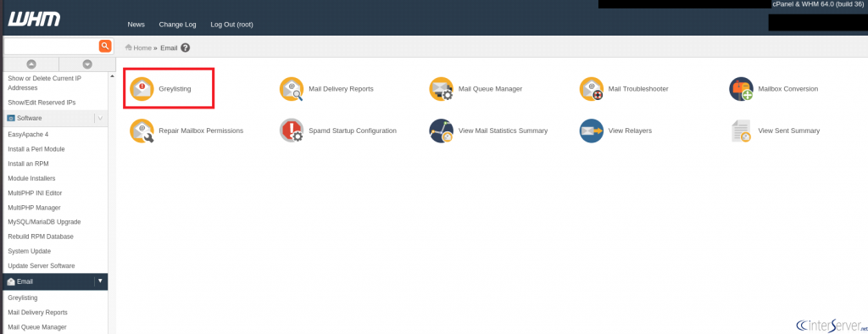This screenshot has width=868, height=334.
Task: Open the View Relayers icon
Action: point(591,131)
